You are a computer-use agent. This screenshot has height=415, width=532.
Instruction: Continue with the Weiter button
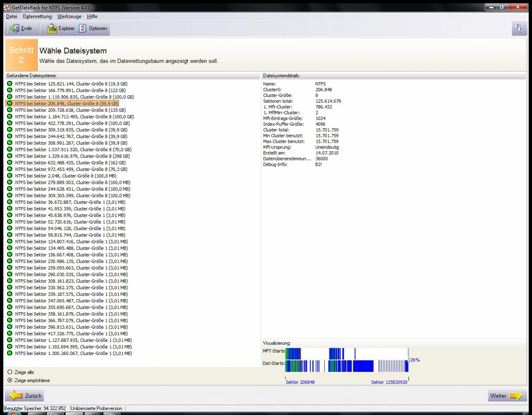coord(507,396)
